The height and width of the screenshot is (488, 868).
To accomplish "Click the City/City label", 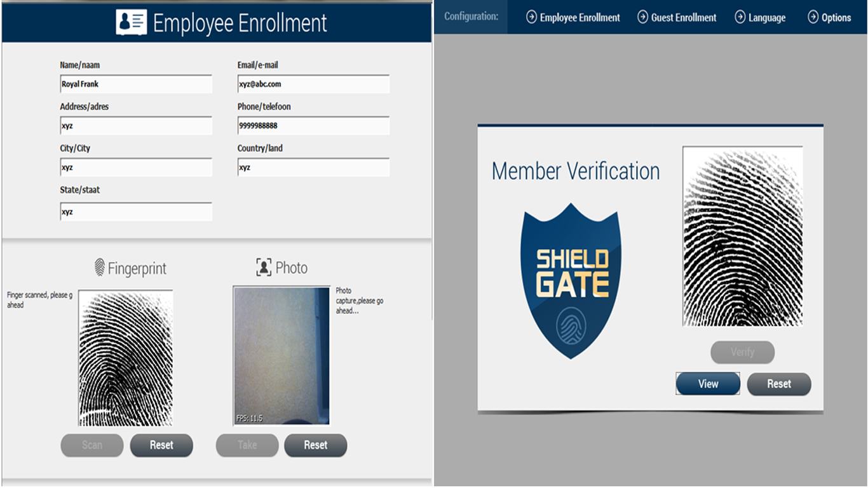I will click(75, 148).
